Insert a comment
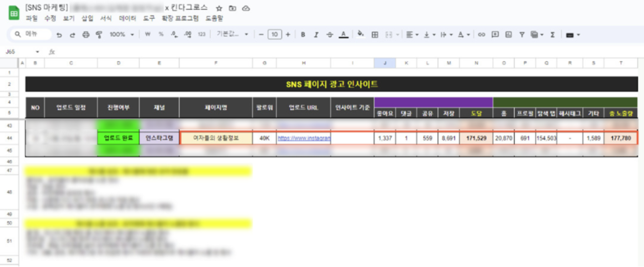 tap(495, 35)
